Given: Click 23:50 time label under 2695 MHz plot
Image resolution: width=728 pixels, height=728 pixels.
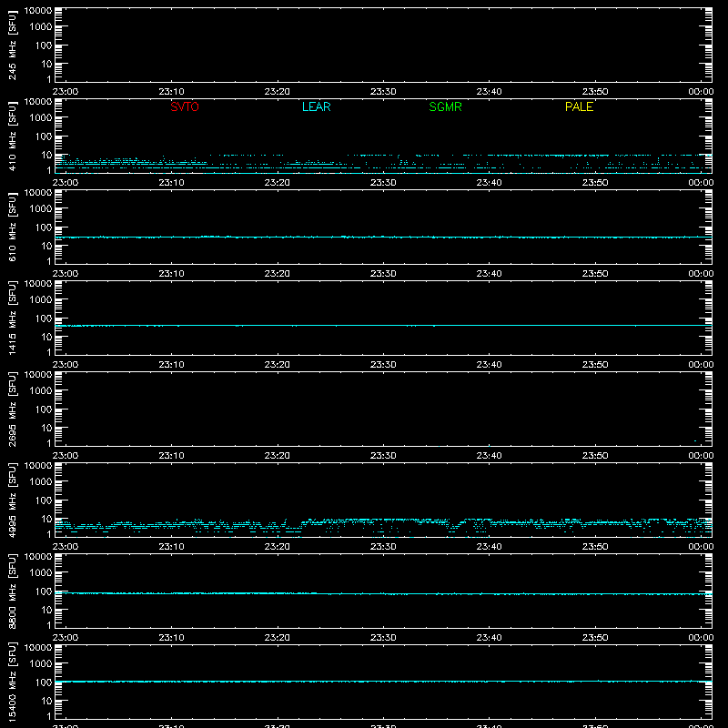Looking at the screenshot, I should 595,456.
